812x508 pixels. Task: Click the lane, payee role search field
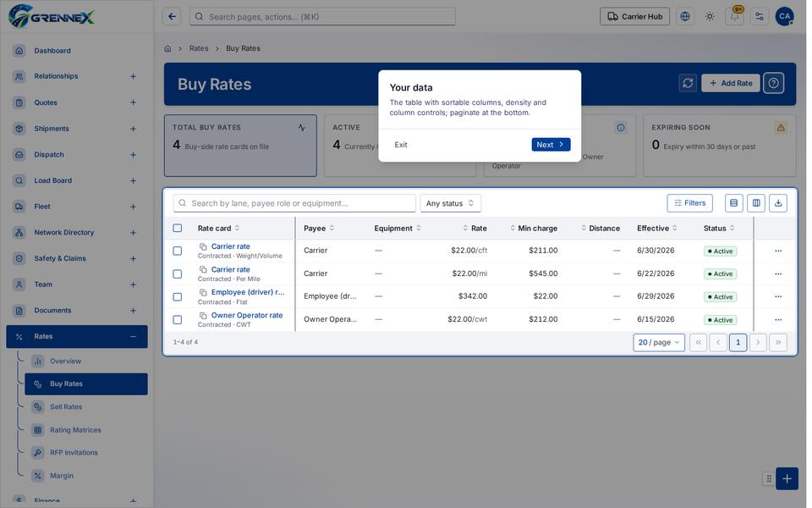tap(294, 203)
